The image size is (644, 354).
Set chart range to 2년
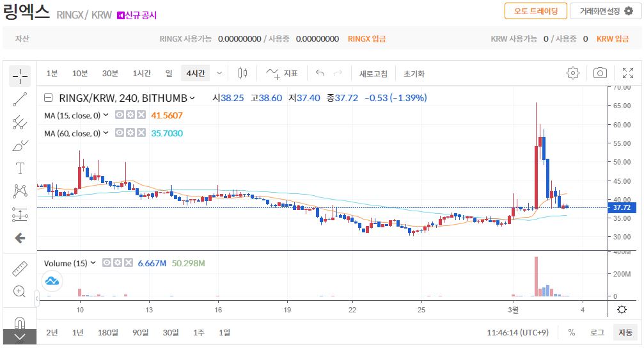click(52, 332)
